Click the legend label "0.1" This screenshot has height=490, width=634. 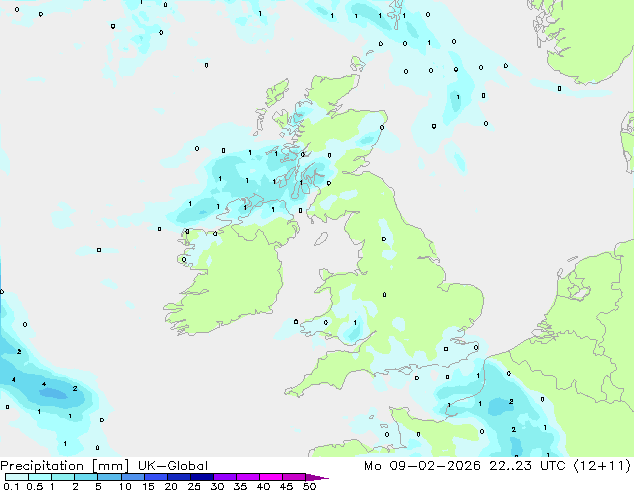pos(11,486)
